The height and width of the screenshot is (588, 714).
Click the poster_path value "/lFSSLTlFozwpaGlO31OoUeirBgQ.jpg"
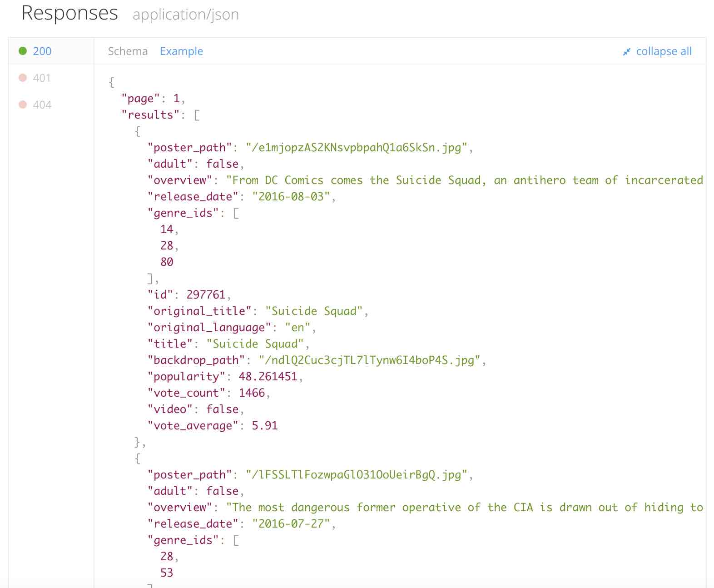pos(357,475)
